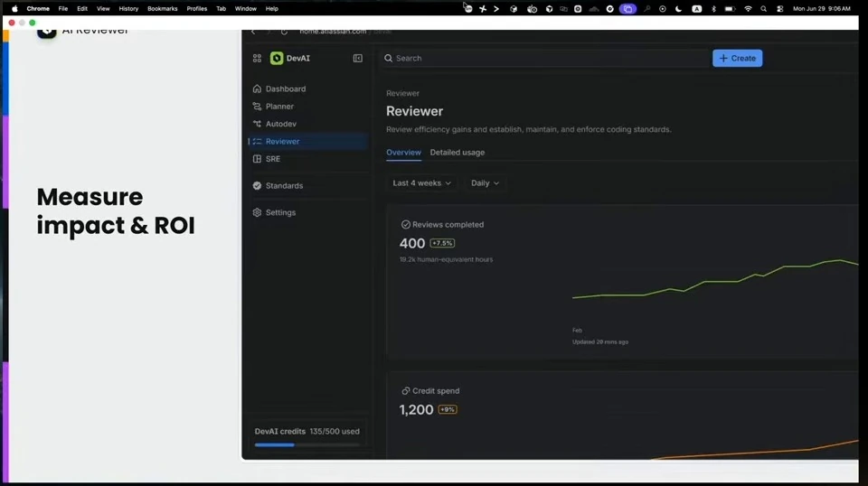Open the macOS Bluetooth status icon
The image size is (868, 486).
click(x=713, y=9)
